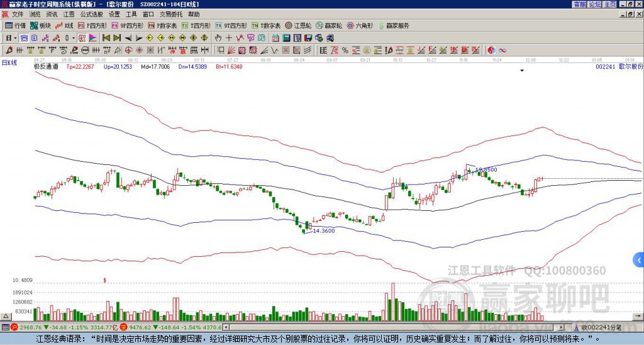Click the 主页 homepage button

pos(610,4)
